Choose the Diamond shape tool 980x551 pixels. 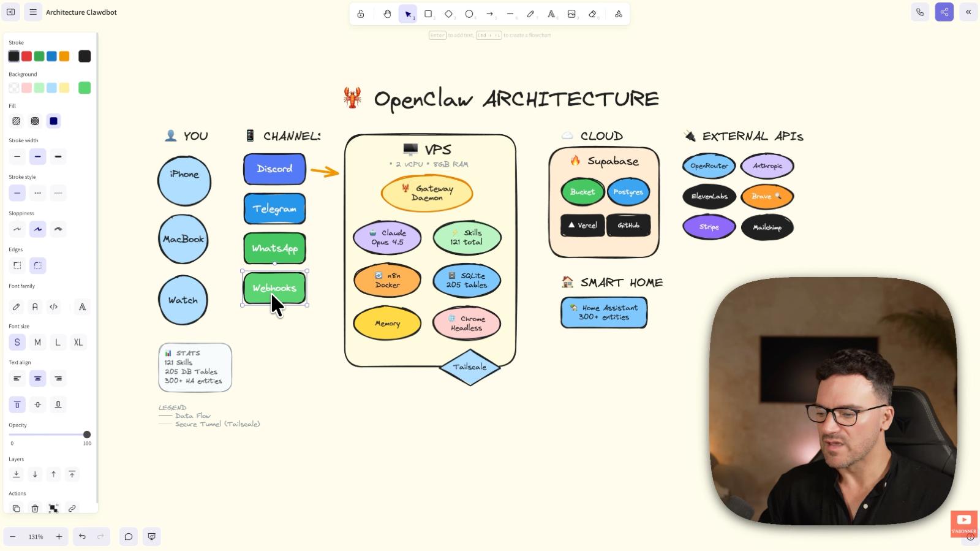point(448,14)
